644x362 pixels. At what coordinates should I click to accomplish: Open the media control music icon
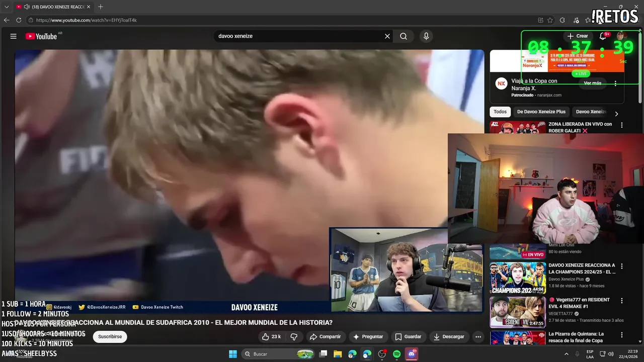tap(575, 20)
